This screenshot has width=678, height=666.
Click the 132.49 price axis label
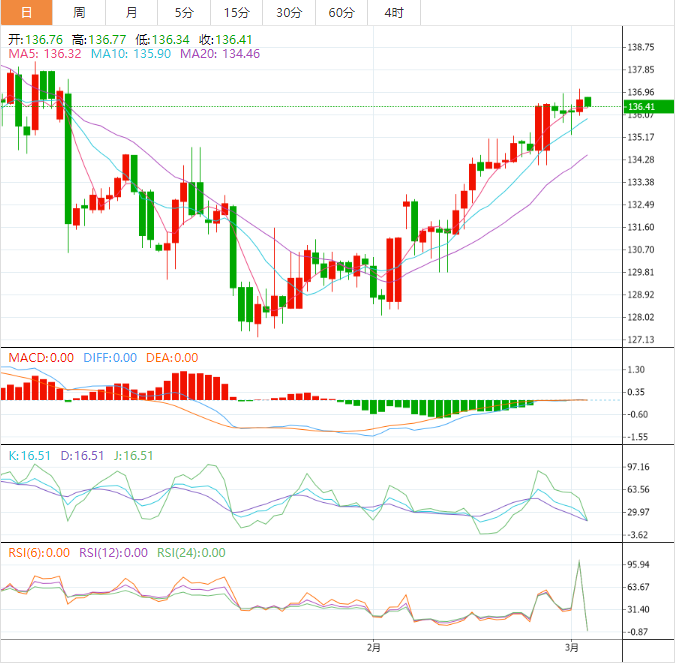[x=641, y=205]
